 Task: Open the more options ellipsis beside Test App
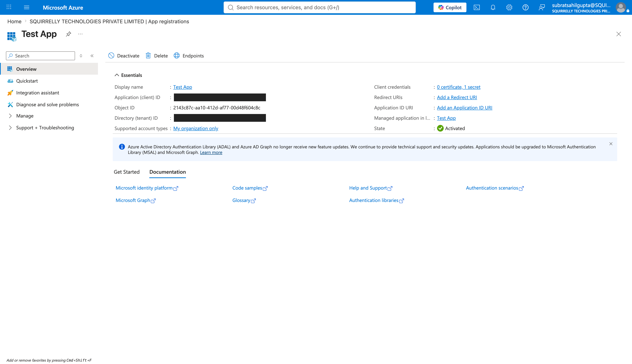click(80, 34)
